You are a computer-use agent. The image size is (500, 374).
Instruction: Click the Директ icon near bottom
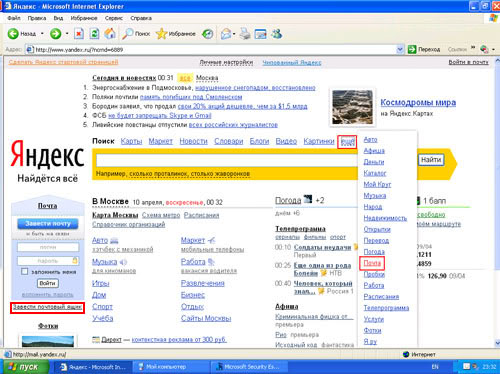(96, 340)
